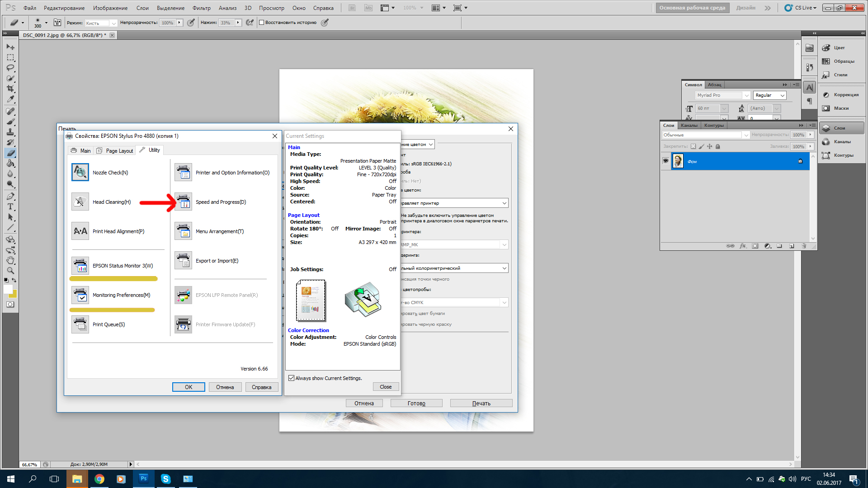Launch Head Cleaning utility
The width and height of the screenshot is (868, 488).
[80, 202]
